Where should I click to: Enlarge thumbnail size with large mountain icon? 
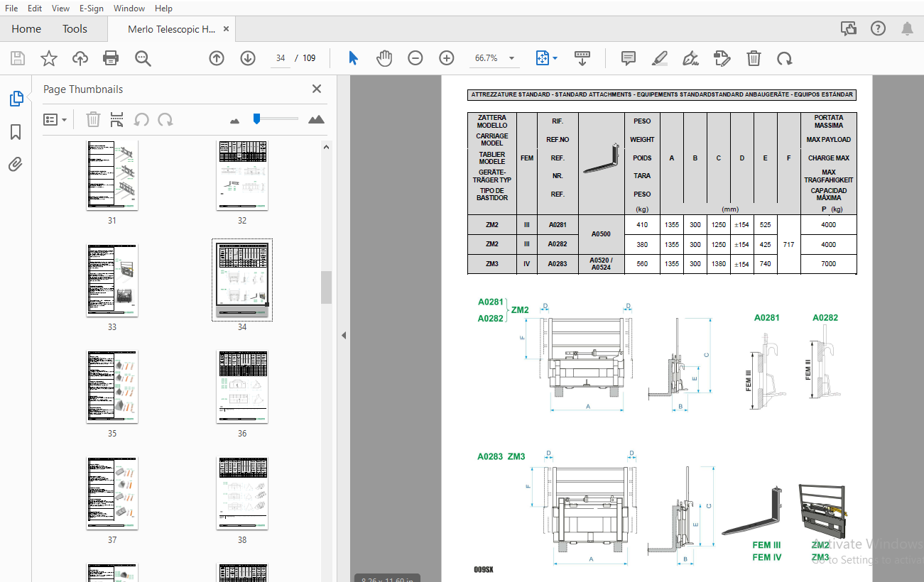(316, 119)
